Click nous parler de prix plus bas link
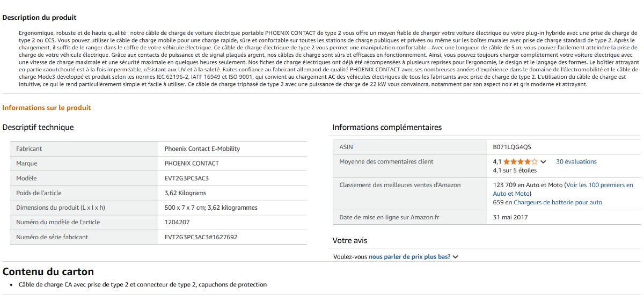The image size is (644, 295). (409, 257)
